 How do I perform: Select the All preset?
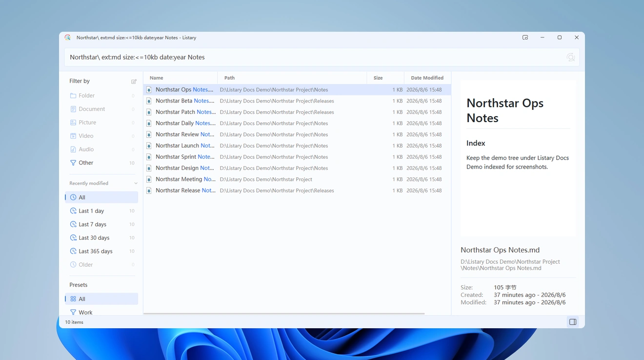(101, 299)
